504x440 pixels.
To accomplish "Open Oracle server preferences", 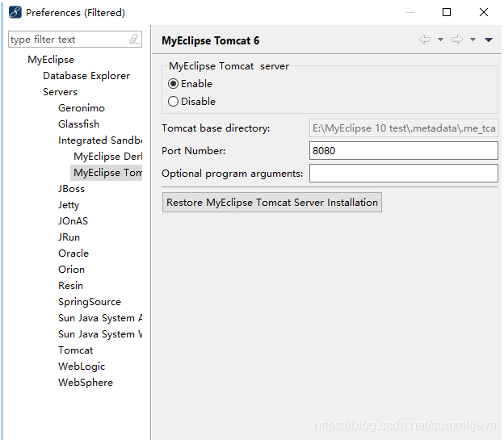I will [73, 254].
